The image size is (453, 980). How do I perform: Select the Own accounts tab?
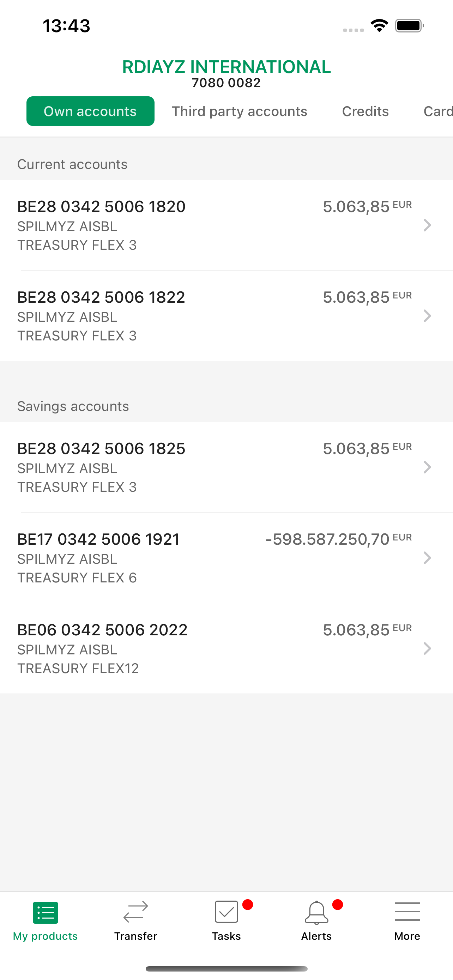coord(90,111)
